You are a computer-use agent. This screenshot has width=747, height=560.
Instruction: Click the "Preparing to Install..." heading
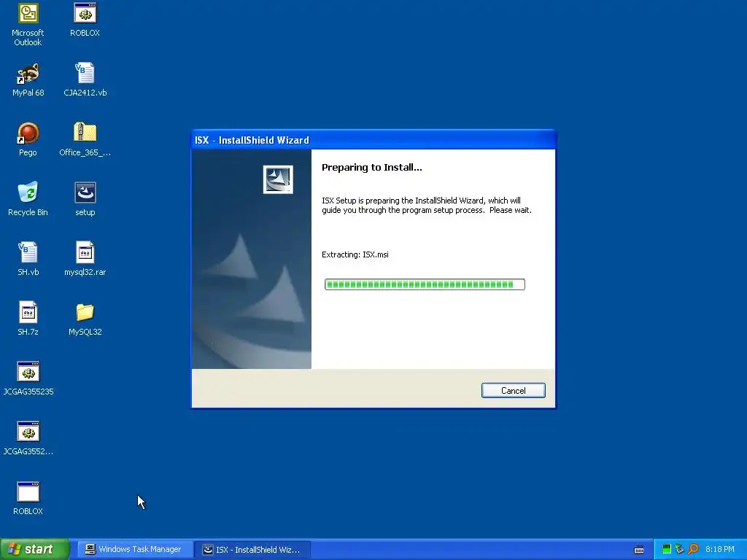(371, 167)
